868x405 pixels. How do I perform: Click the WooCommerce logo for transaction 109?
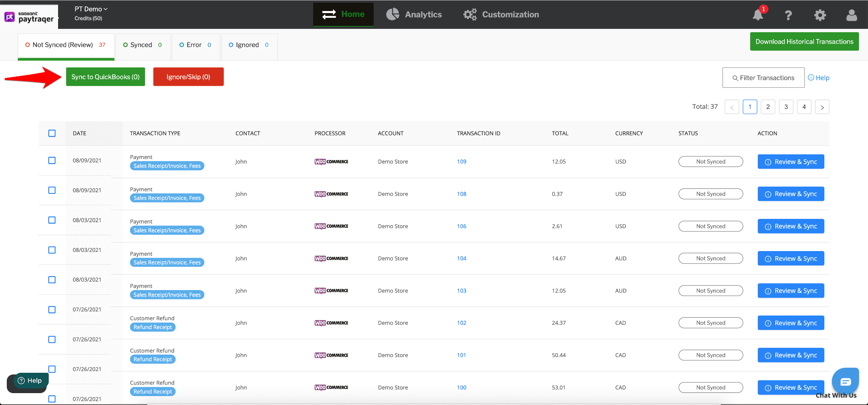click(x=331, y=162)
